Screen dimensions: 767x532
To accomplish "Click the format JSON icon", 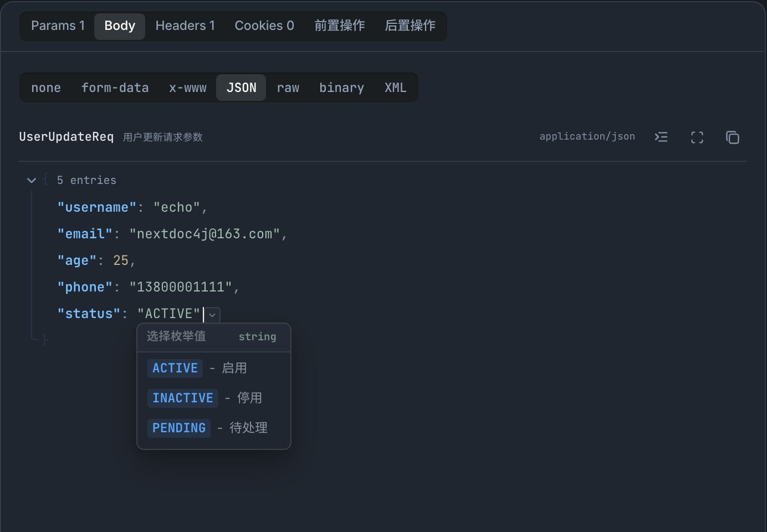I will coord(661,137).
